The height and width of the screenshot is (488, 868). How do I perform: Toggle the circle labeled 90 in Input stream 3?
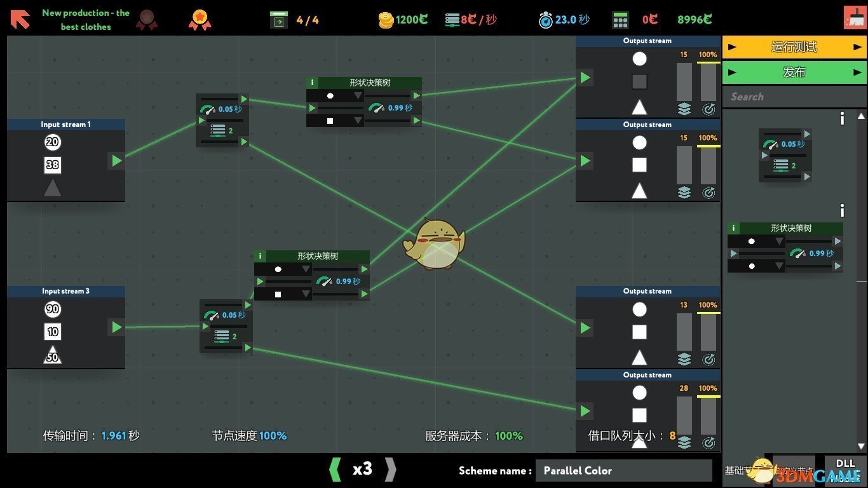(53, 309)
